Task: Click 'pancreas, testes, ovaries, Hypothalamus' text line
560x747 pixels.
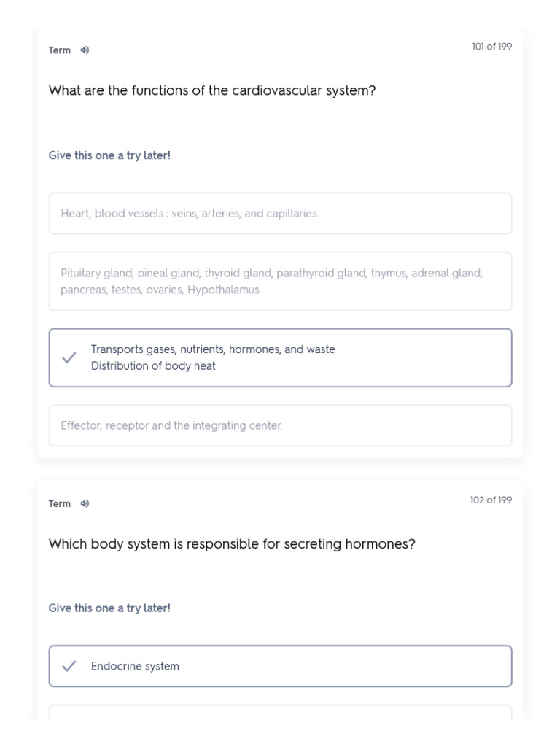Action: (x=160, y=290)
